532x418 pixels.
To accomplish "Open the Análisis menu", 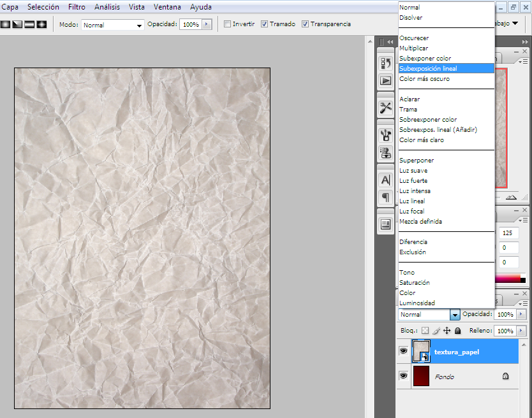I will tap(107, 7).
